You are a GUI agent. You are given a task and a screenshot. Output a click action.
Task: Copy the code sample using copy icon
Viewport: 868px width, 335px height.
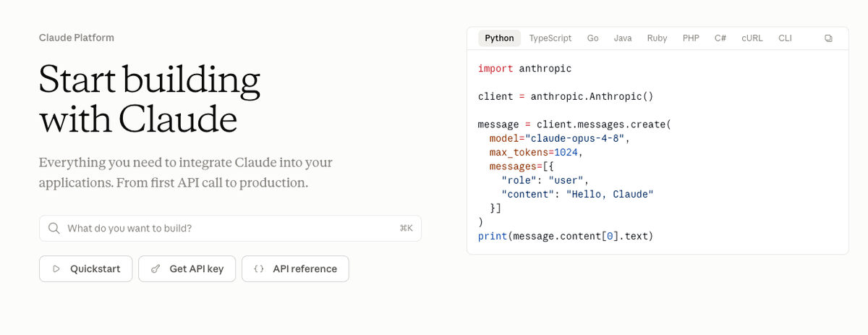pos(828,38)
